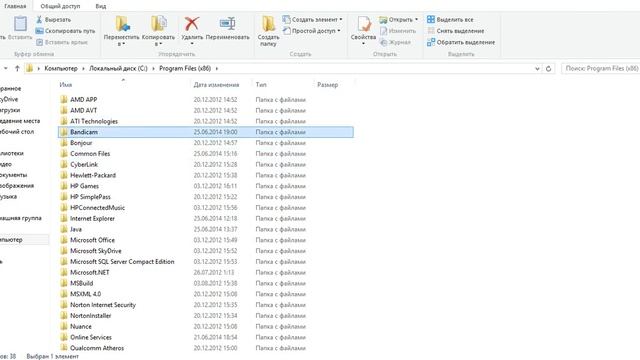Image resolution: width=640 pixels, height=360 pixels.
Task: Select the AMD APP folder name
Action: click(x=84, y=100)
